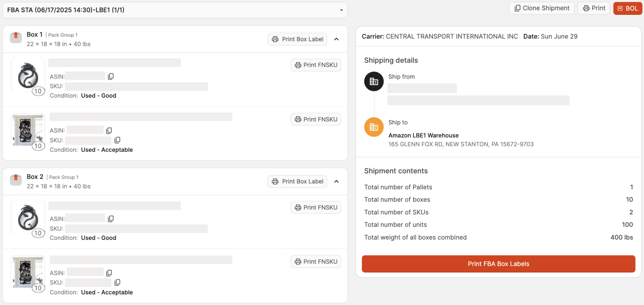Print FNSKU for Box 1 Used - Good item

coord(316,65)
